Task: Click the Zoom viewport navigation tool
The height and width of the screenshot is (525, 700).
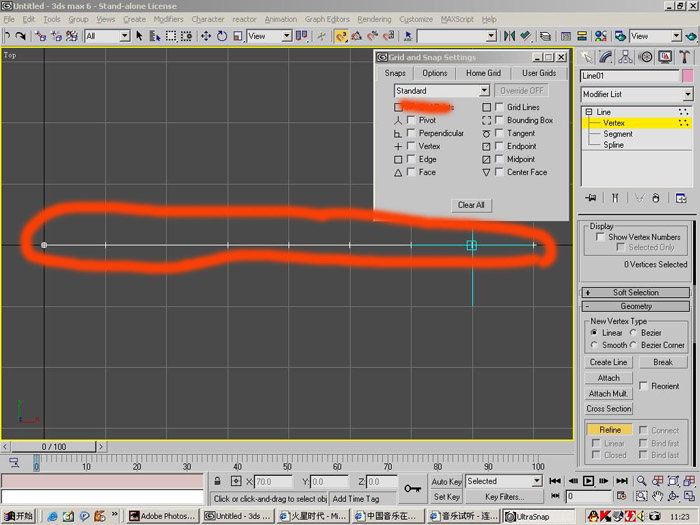Action: (x=642, y=481)
